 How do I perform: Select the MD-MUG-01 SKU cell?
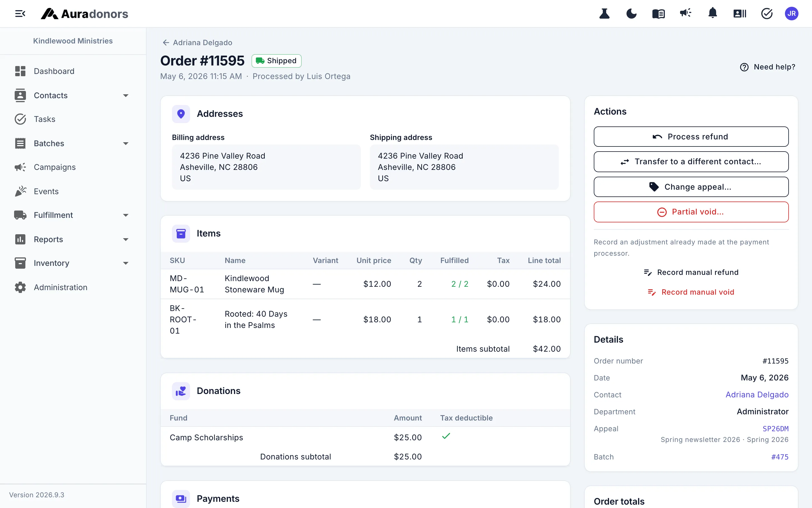click(x=187, y=284)
